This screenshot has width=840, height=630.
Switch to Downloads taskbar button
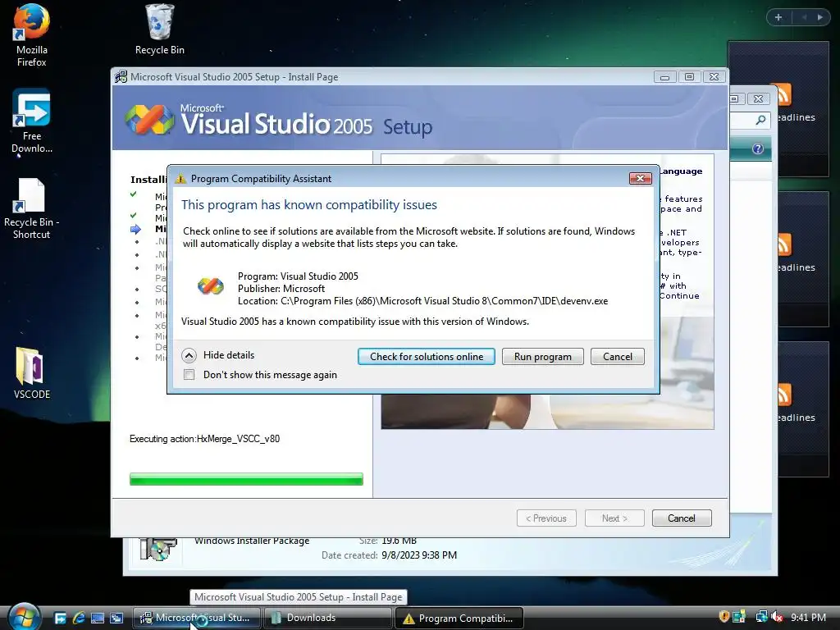[x=328, y=618]
